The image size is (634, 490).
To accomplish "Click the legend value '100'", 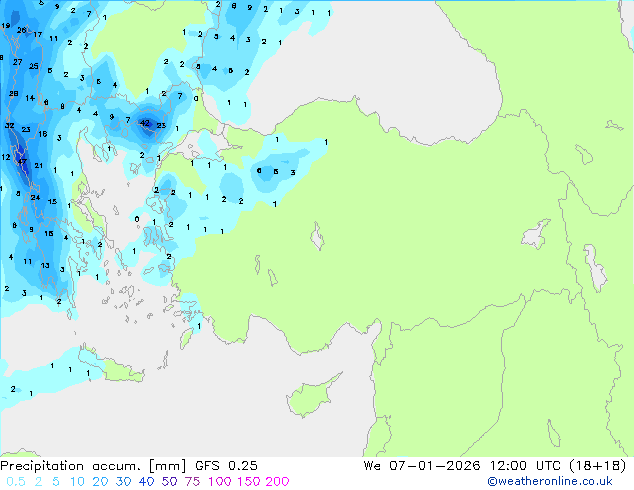I will click(x=219, y=482).
